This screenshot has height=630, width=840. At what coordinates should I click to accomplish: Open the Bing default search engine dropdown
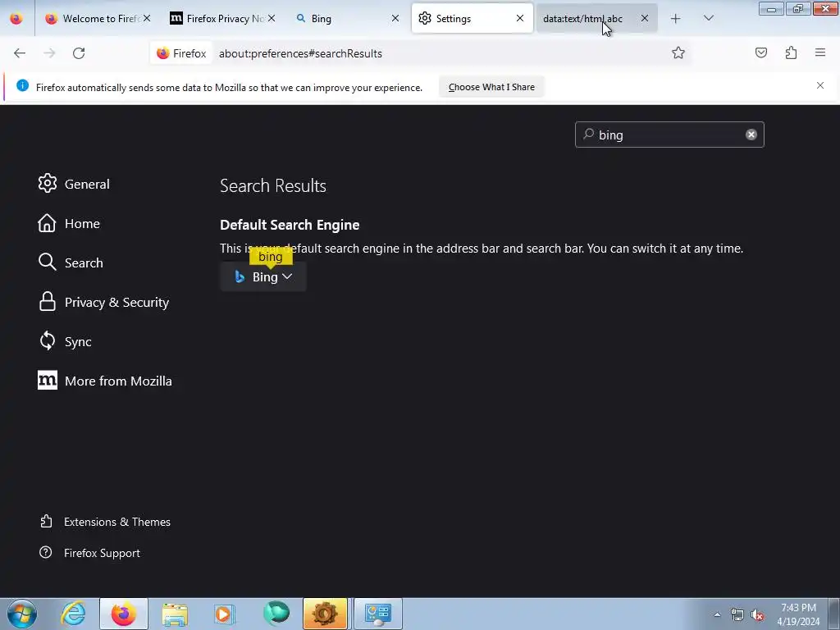(263, 276)
